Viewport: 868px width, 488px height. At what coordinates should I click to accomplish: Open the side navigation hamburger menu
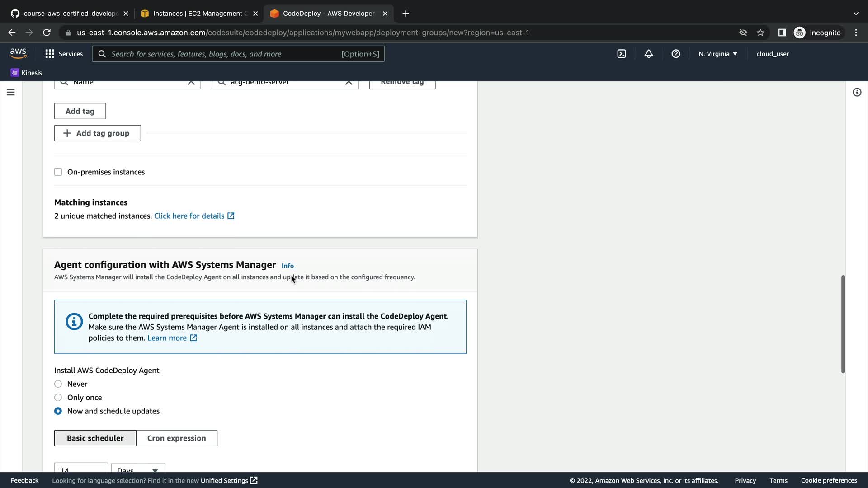pos(11,92)
